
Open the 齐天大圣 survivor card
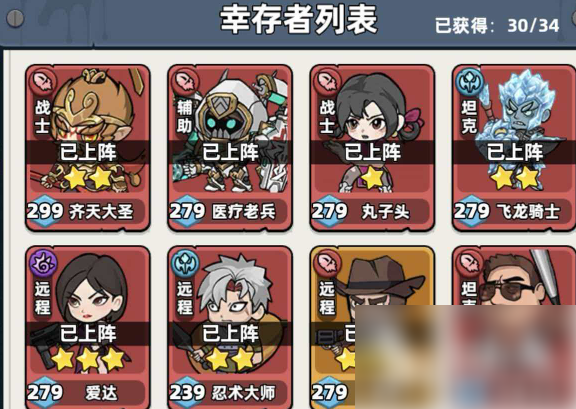click(88, 148)
